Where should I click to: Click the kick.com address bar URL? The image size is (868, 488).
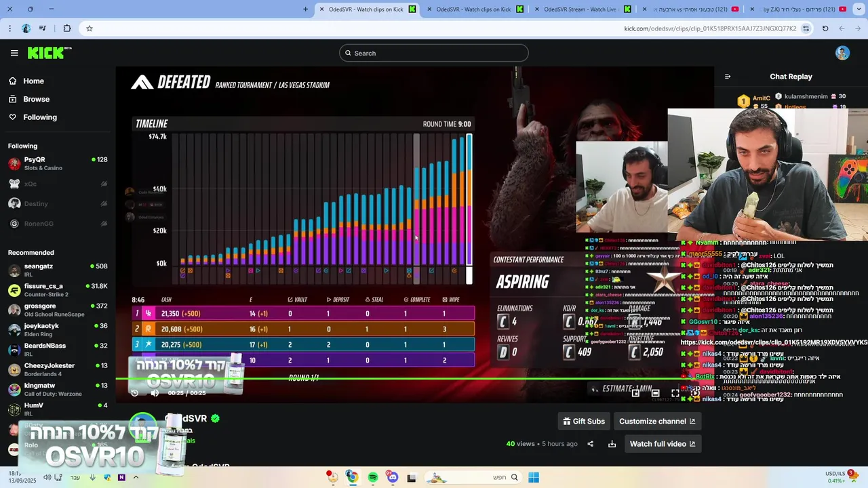coord(710,28)
